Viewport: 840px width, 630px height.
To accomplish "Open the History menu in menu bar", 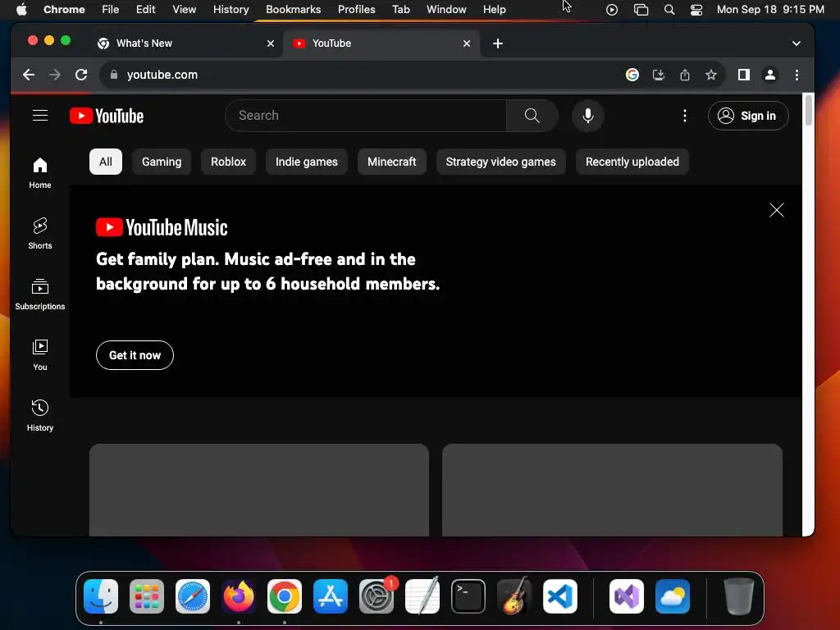I will tap(231, 10).
